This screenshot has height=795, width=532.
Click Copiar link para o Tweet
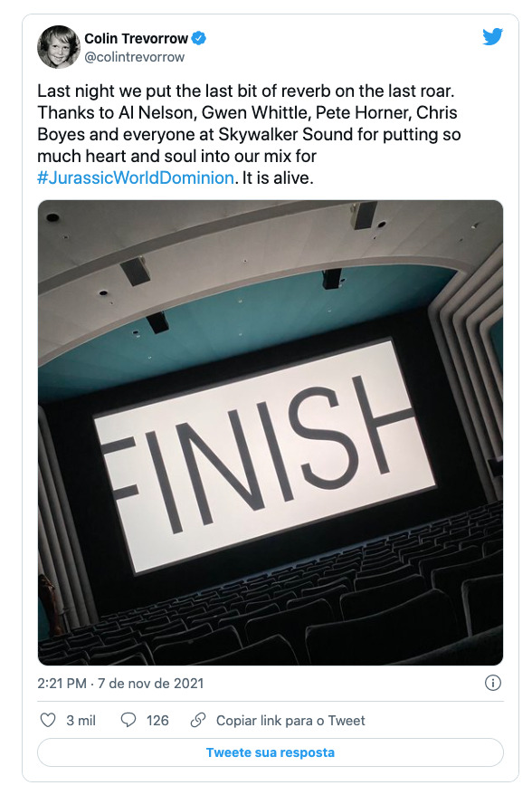290,721
